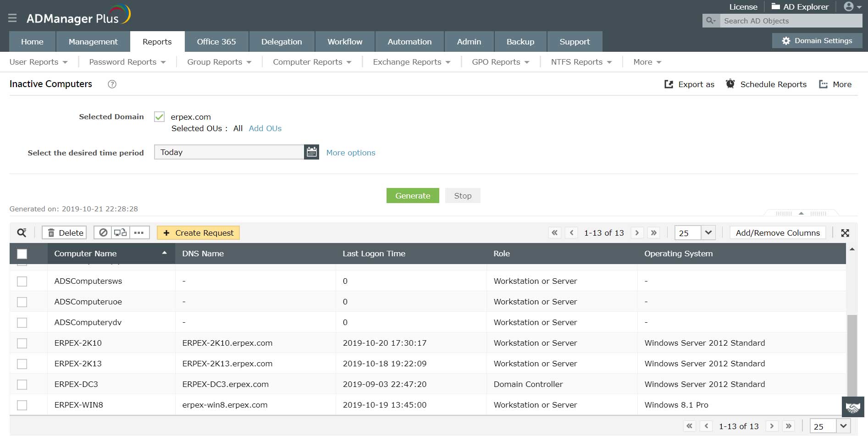Click the Delete button
Viewport: 868px width, 436px height.
(x=64, y=233)
